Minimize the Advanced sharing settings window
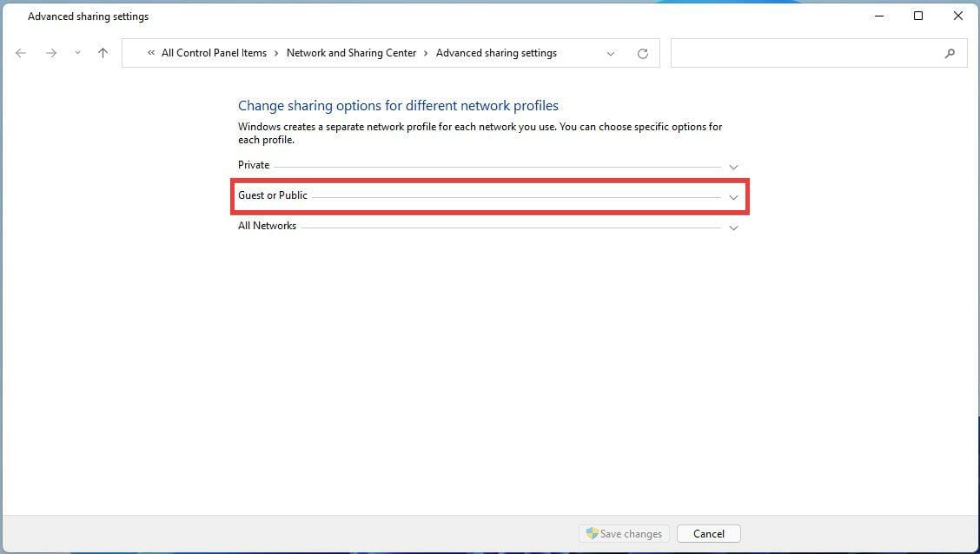This screenshot has width=980, height=554. 878,16
